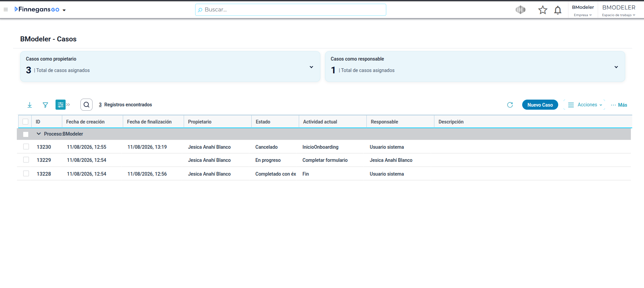
Task: Create a Nuevo Caso
Action: pyautogui.click(x=540, y=105)
